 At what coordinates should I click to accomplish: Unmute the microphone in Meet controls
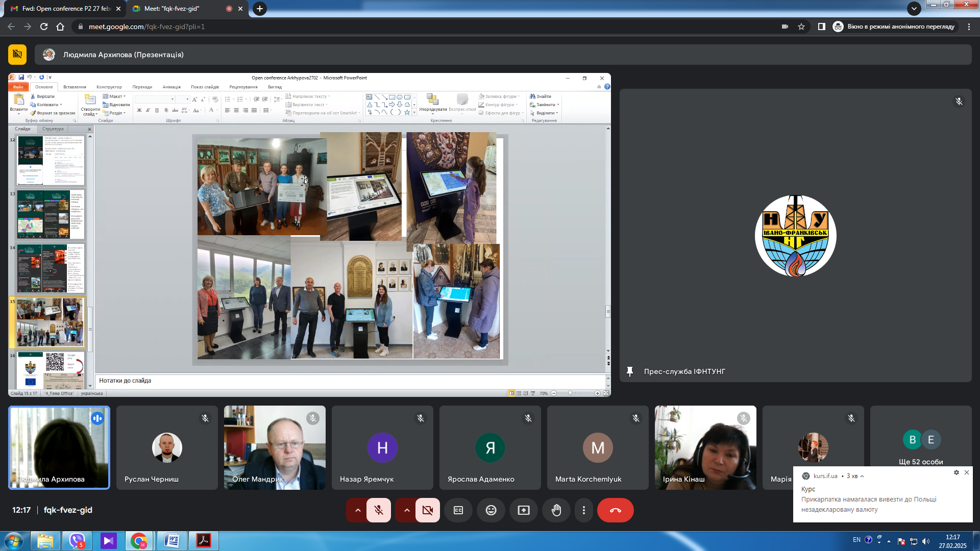pyautogui.click(x=379, y=510)
